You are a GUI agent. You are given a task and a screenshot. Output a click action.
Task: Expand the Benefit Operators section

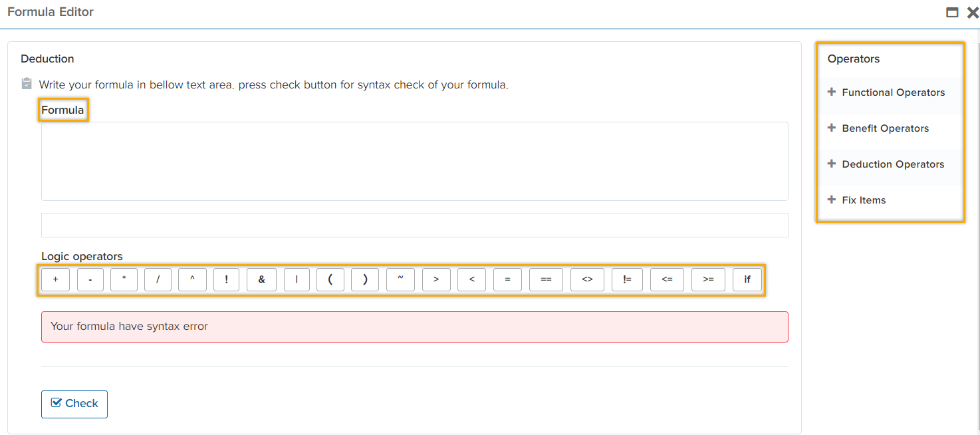click(884, 128)
